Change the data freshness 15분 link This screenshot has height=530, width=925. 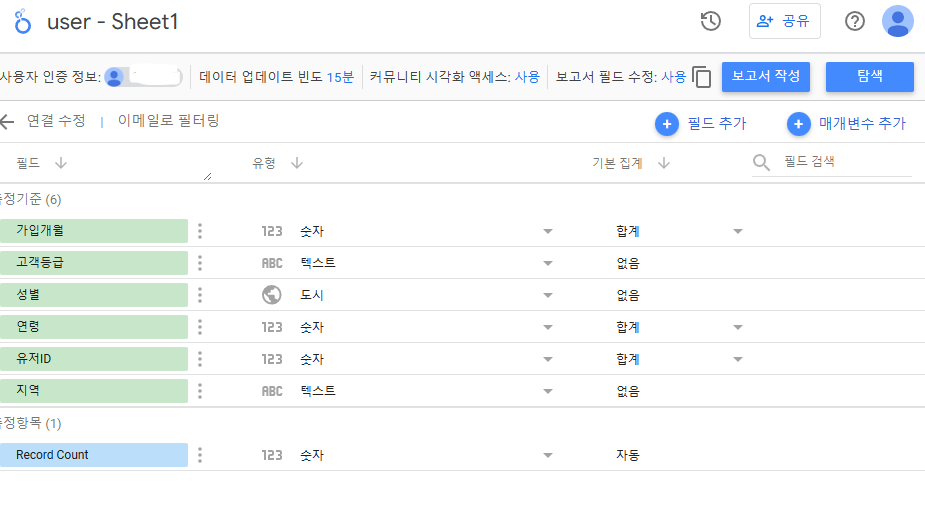click(340, 77)
